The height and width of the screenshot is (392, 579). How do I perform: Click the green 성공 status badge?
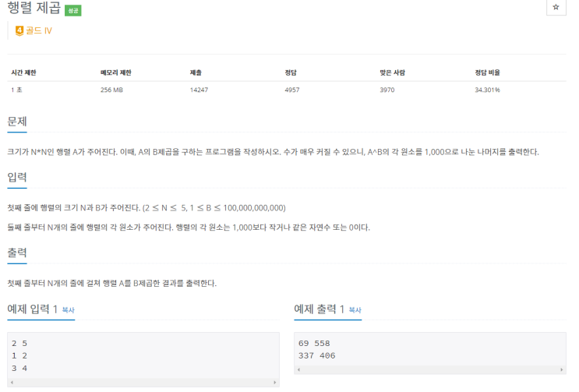[x=73, y=10]
